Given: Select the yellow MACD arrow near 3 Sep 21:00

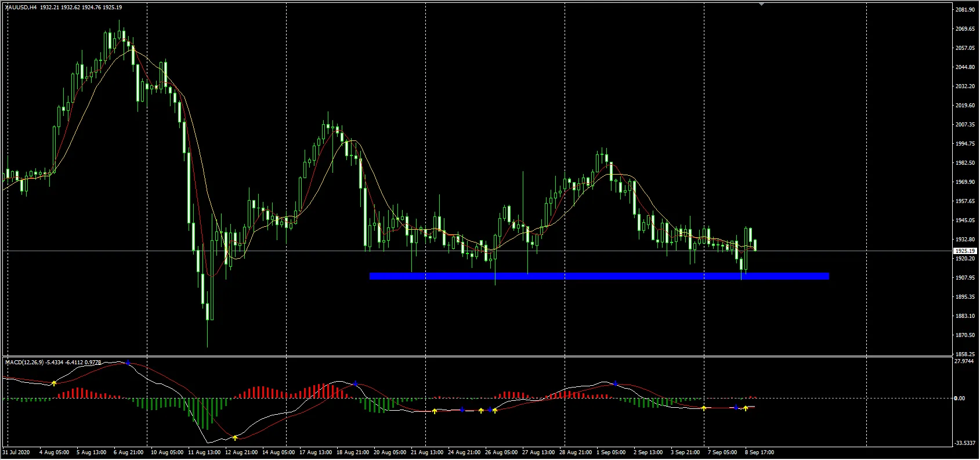Looking at the screenshot, I should coord(704,408).
